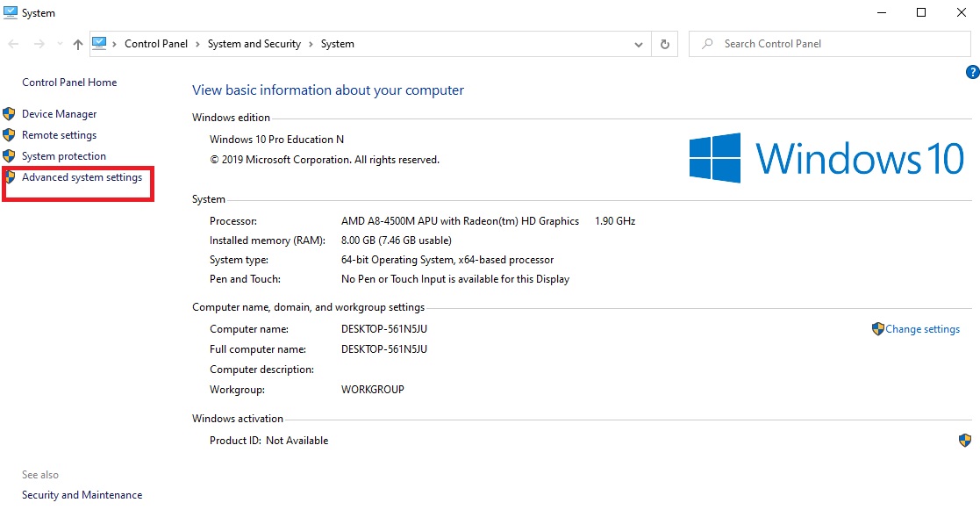The image size is (980, 517).
Task: Click the 64-bit Operating System text
Action: click(x=447, y=260)
